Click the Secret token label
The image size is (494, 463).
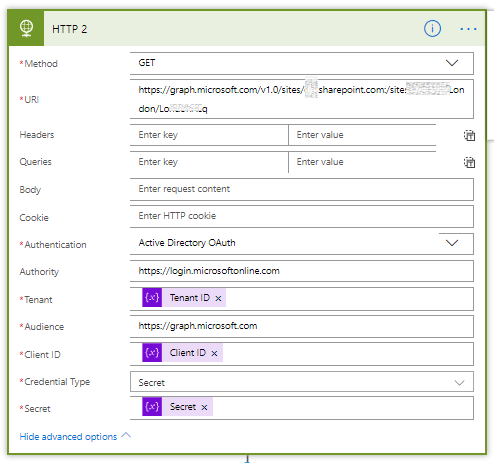183,407
